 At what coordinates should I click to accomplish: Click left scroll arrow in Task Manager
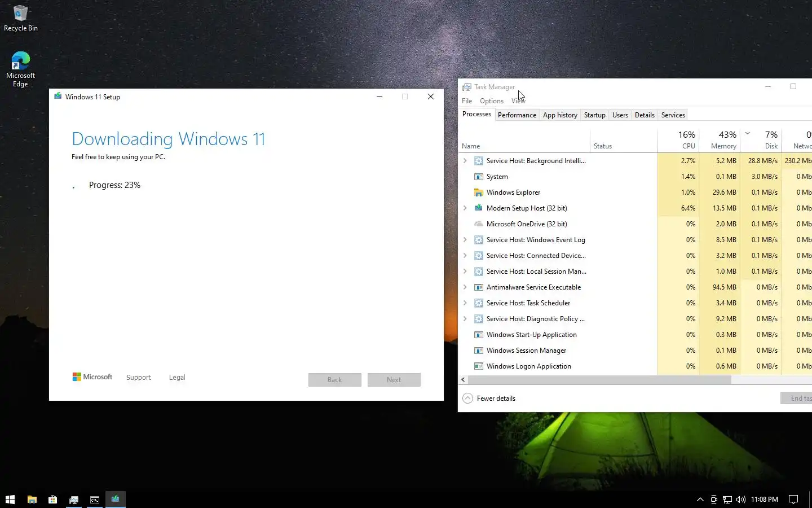(464, 380)
